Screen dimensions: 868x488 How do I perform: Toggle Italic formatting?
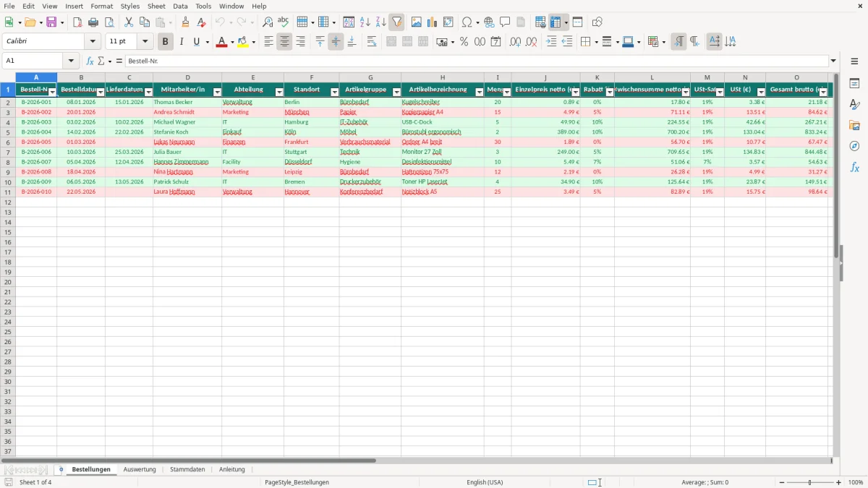[181, 42]
